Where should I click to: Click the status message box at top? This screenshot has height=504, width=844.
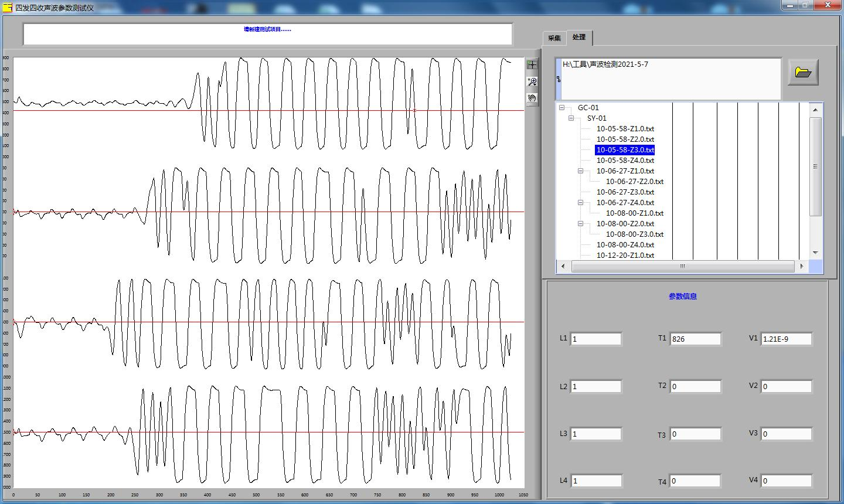268,34
